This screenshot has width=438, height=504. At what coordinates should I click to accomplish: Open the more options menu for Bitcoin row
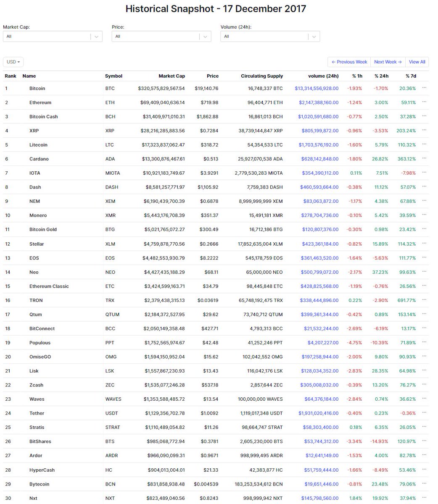click(424, 88)
